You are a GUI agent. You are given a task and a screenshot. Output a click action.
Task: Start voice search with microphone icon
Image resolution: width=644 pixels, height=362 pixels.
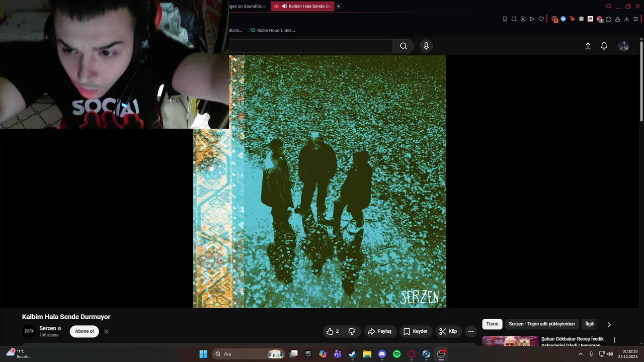[426, 46]
